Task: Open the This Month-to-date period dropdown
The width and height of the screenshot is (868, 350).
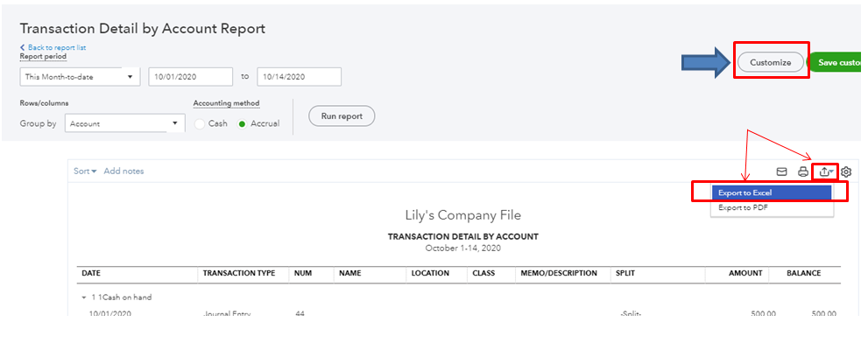Action: click(x=80, y=77)
